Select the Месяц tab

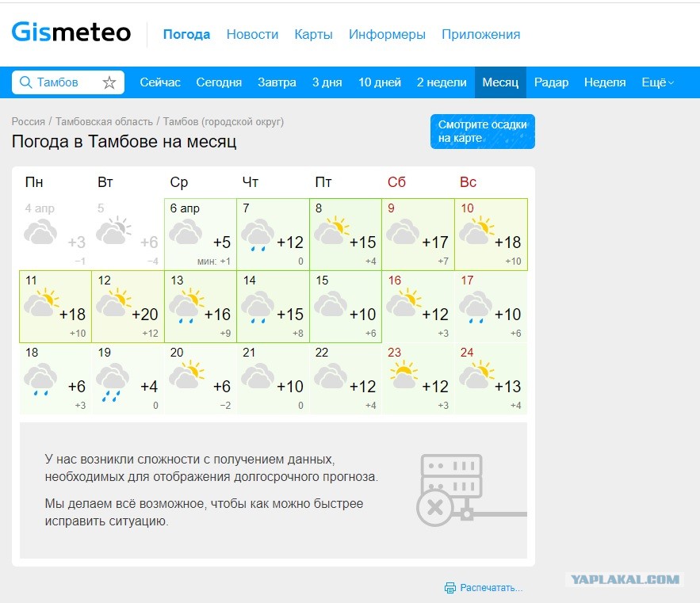pyautogui.click(x=500, y=82)
